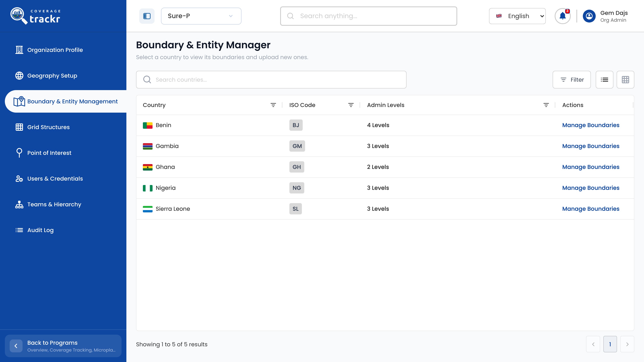This screenshot has width=644, height=362.
Task: Click the GM ISO code badge
Action: (x=297, y=146)
